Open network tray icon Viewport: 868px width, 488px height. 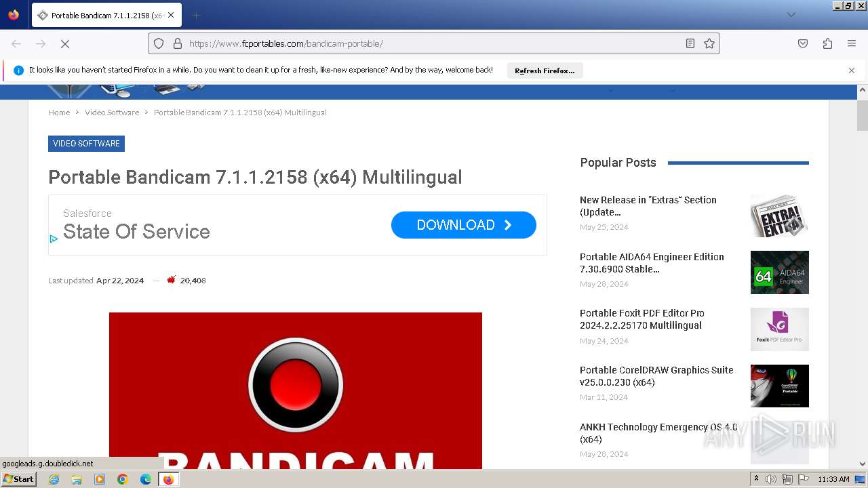(x=787, y=479)
